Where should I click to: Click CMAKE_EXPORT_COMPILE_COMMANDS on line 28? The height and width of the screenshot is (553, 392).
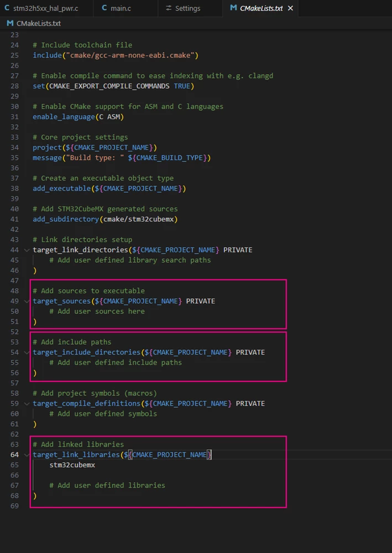point(109,86)
